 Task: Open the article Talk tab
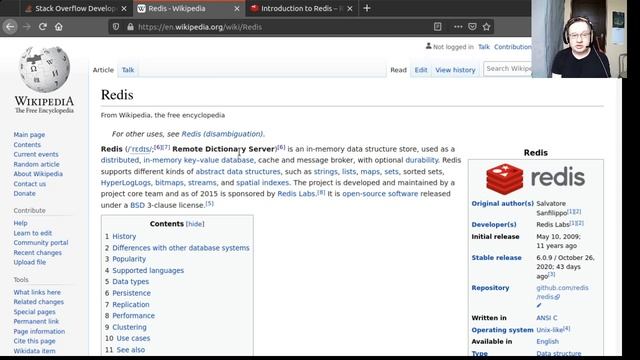coord(128,70)
